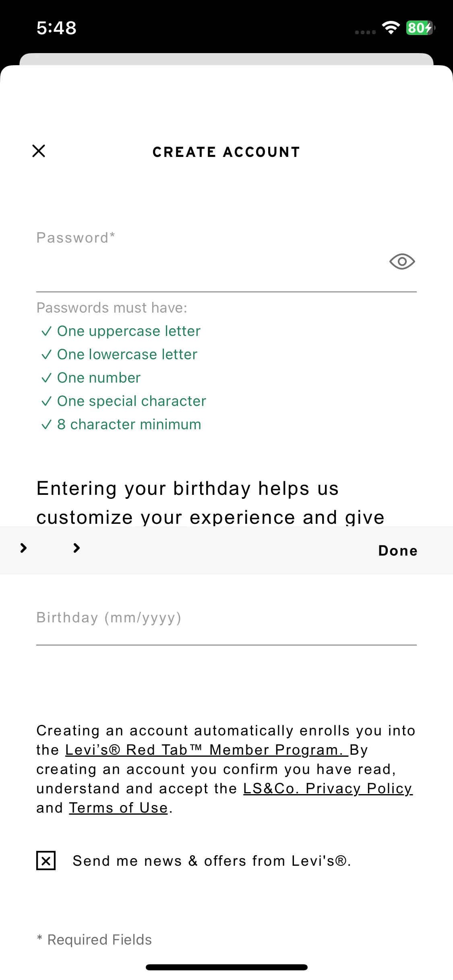Tap the One special character checkmark

(x=46, y=401)
